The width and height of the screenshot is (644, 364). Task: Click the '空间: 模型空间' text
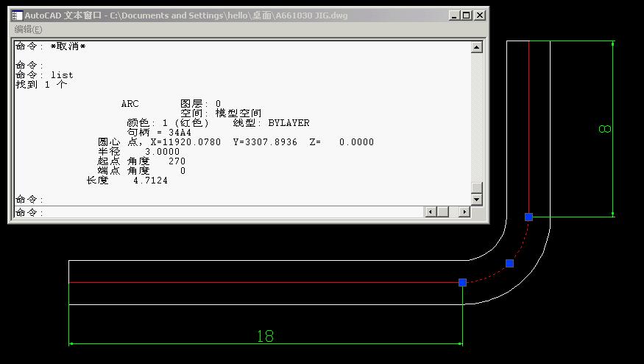(221, 113)
